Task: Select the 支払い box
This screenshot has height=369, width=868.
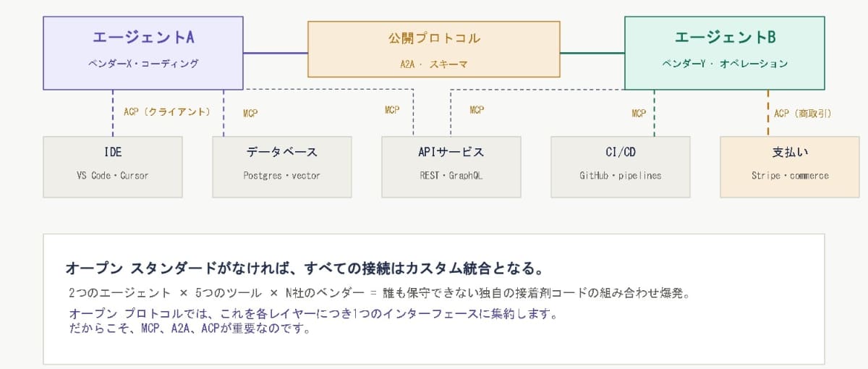Action: point(790,166)
